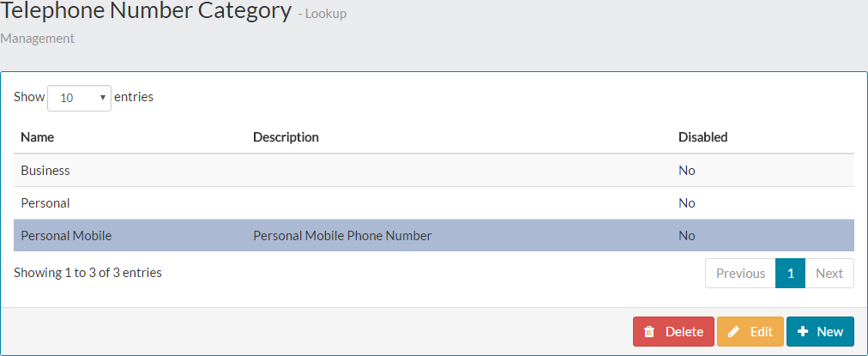Click the dropdown arrow beside 10
This screenshot has width=868, height=356.
103,98
